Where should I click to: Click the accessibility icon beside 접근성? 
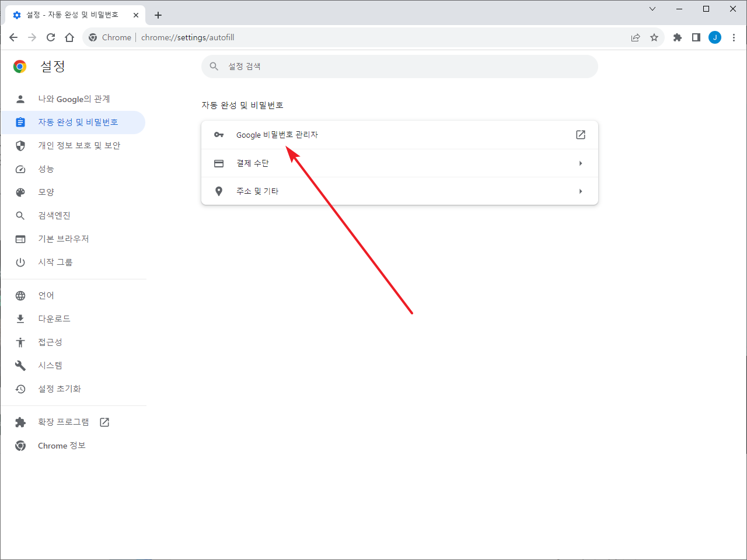tap(20, 342)
